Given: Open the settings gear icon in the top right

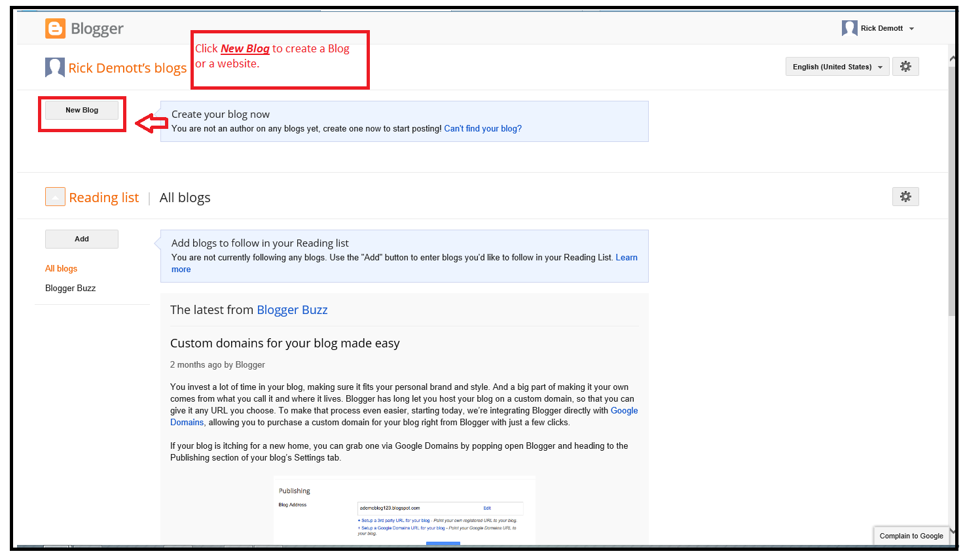Looking at the screenshot, I should (x=905, y=66).
